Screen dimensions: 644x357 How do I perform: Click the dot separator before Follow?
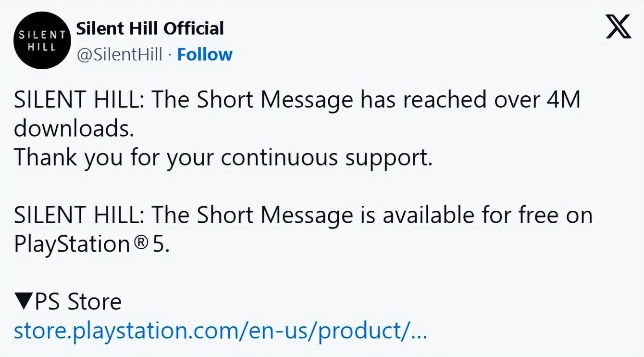pos(170,55)
